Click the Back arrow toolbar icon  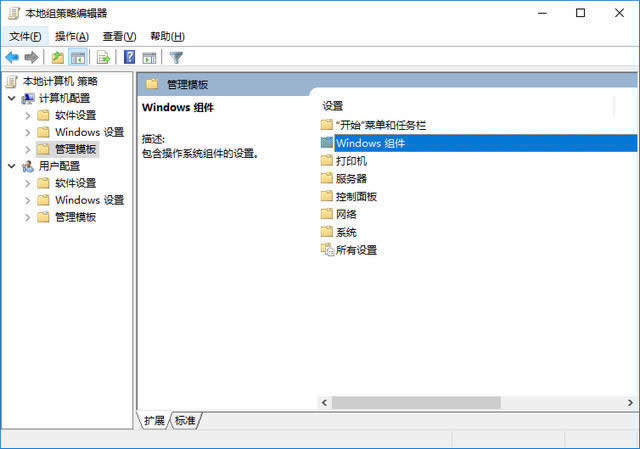(x=12, y=57)
